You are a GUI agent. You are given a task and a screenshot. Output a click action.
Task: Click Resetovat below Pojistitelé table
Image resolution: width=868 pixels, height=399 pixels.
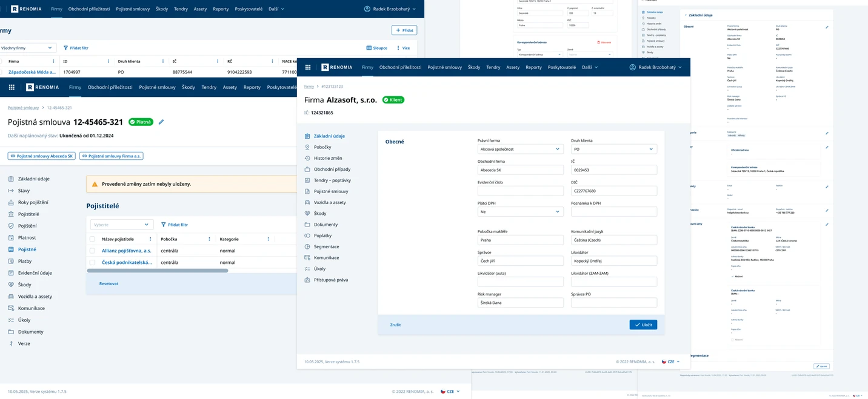pos(109,283)
